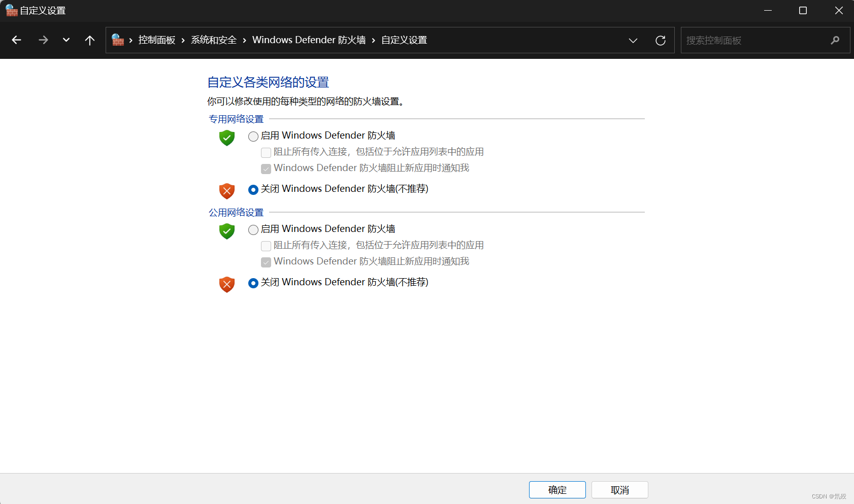
Task: Cancel changes with 取消 button
Action: (620, 490)
